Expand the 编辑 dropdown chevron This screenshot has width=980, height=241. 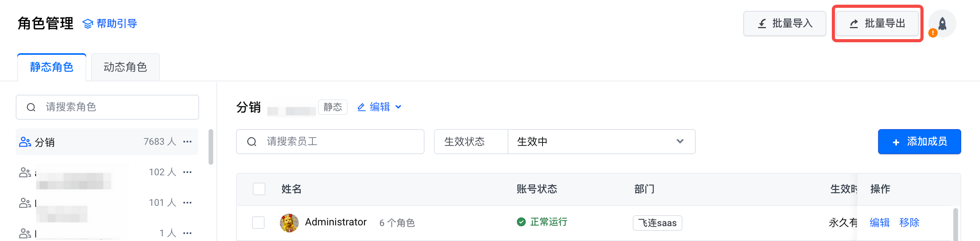pyautogui.click(x=398, y=107)
